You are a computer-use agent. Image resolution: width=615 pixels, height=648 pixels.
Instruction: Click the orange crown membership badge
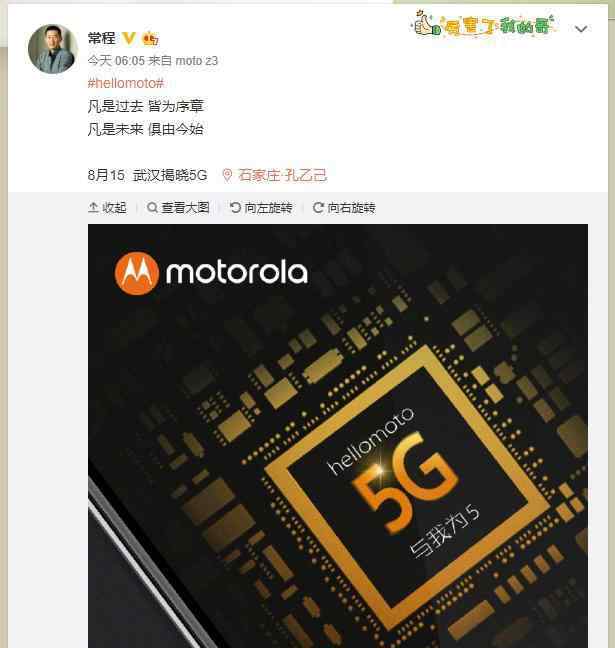(x=150, y=38)
